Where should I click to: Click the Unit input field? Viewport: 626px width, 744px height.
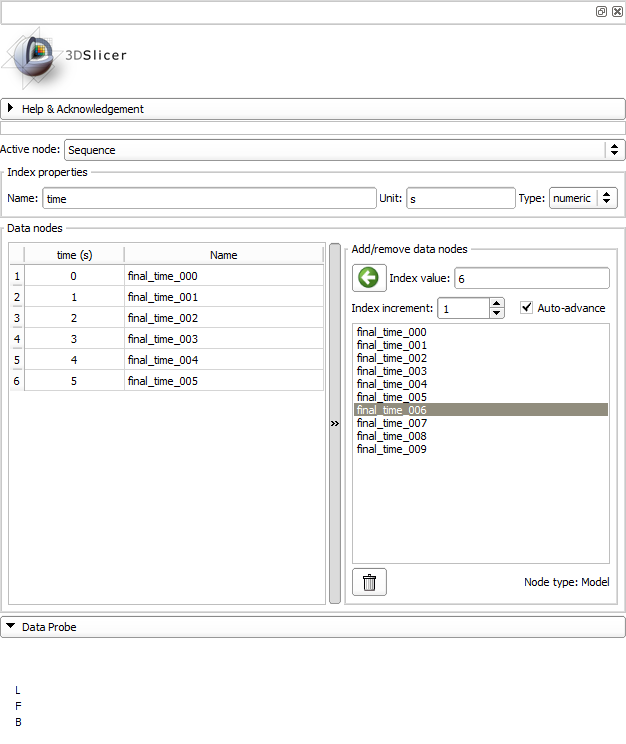(460, 199)
